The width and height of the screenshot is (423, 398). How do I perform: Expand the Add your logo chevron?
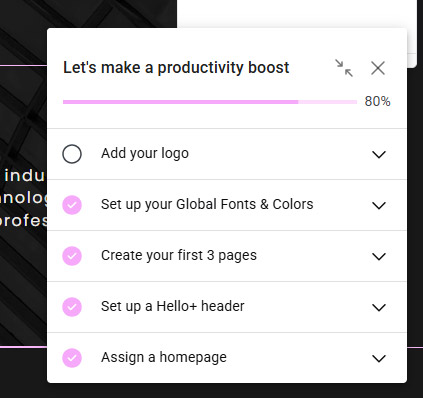[x=379, y=154]
